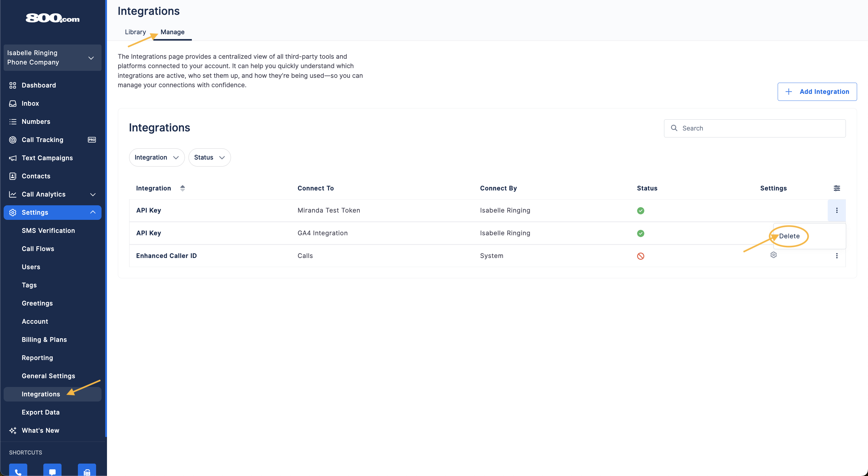Click the search magnifier icon
The image size is (868, 476).
pos(674,128)
